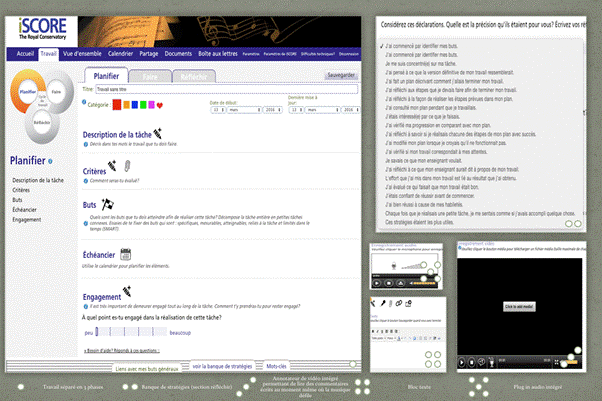Choose the red category swatch
This screenshot has width=602, height=401.
click(x=117, y=104)
